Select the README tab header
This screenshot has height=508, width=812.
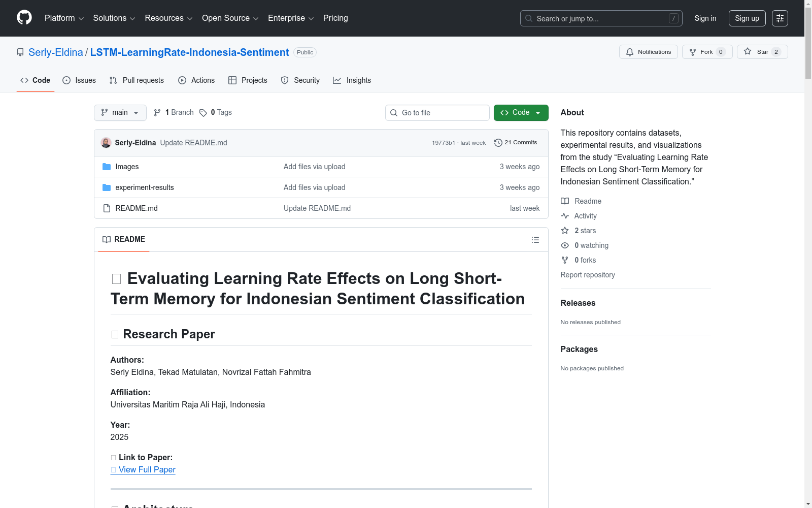point(123,239)
